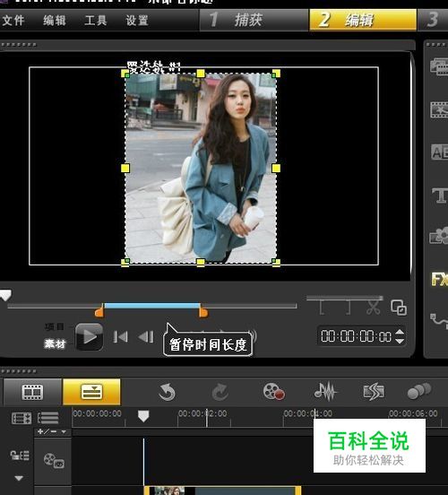The image size is (448, 495).
Task: Select 项目 playback mode
Action: 55,326
